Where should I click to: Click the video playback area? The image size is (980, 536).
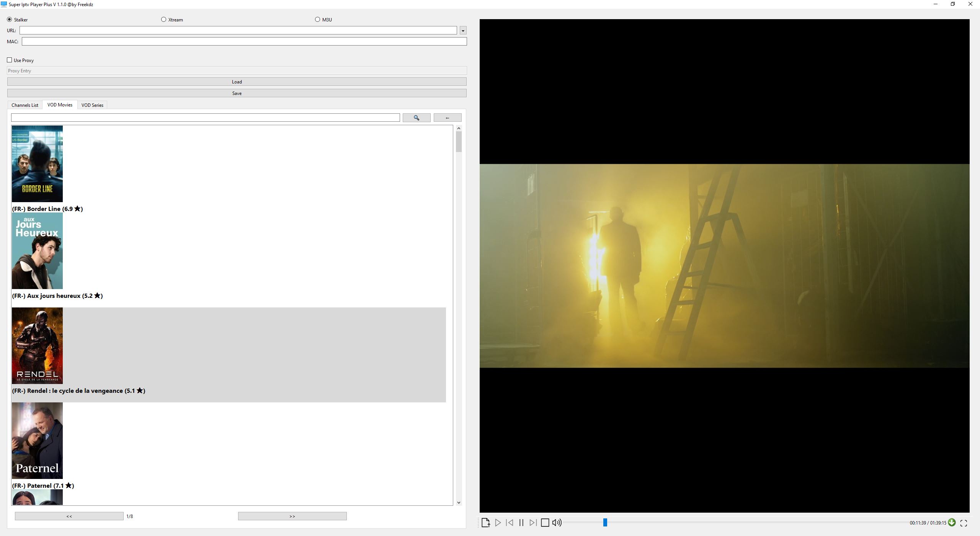coord(724,266)
